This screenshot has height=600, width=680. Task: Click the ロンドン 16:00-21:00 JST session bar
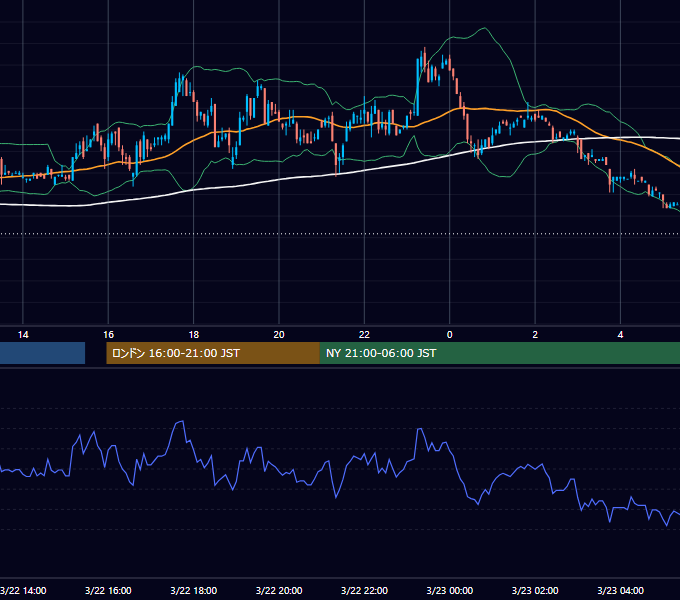(213, 353)
